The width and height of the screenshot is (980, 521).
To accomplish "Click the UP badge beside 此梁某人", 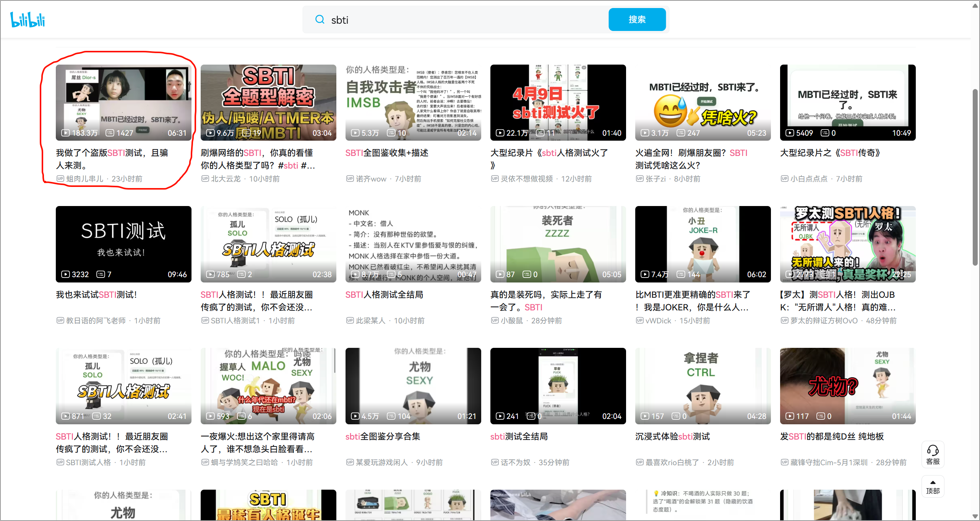I will coord(350,320).
